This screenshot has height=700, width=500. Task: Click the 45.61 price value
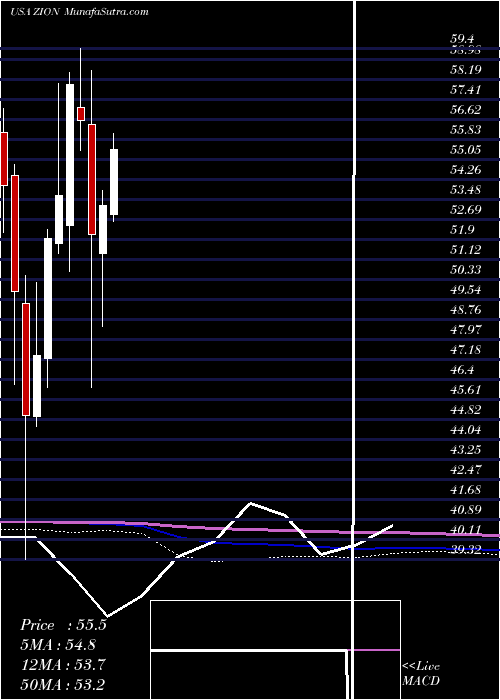(466, 390)
